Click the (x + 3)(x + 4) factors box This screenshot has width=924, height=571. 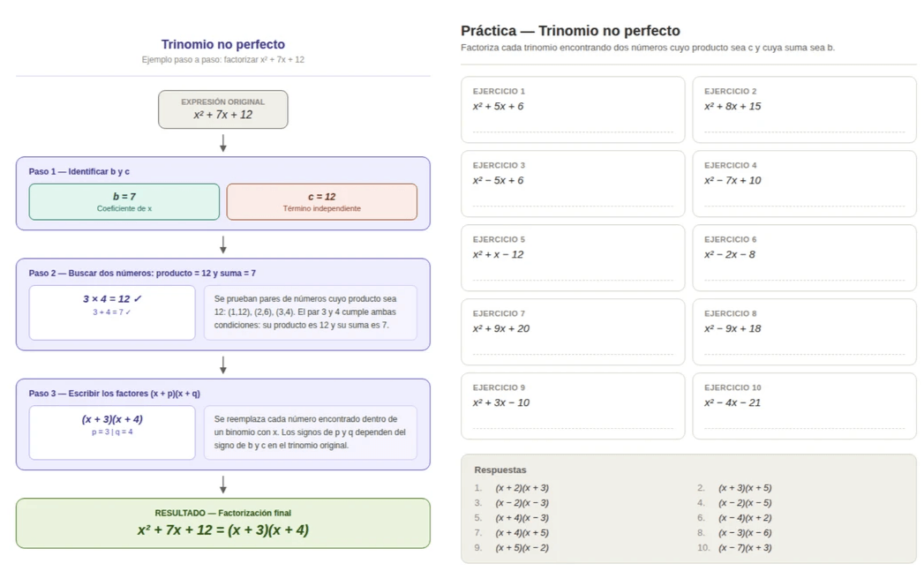(112, 432)
